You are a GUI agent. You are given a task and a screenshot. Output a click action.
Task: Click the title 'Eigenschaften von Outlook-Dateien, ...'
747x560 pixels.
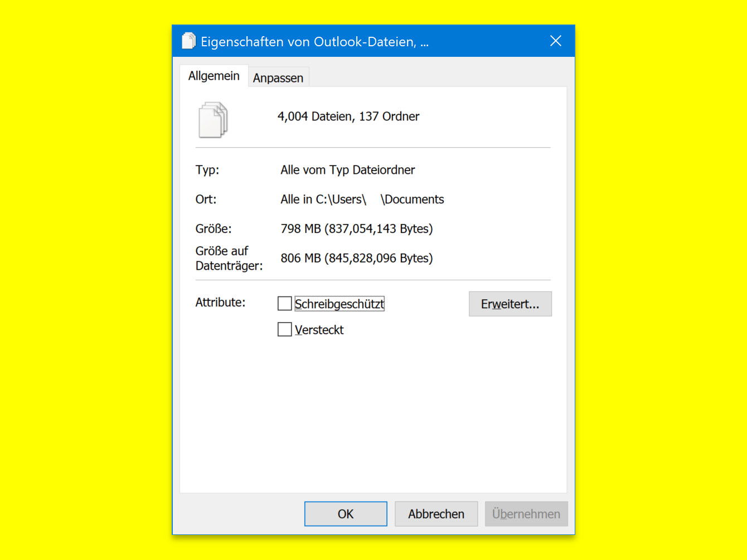pos(315,42)
